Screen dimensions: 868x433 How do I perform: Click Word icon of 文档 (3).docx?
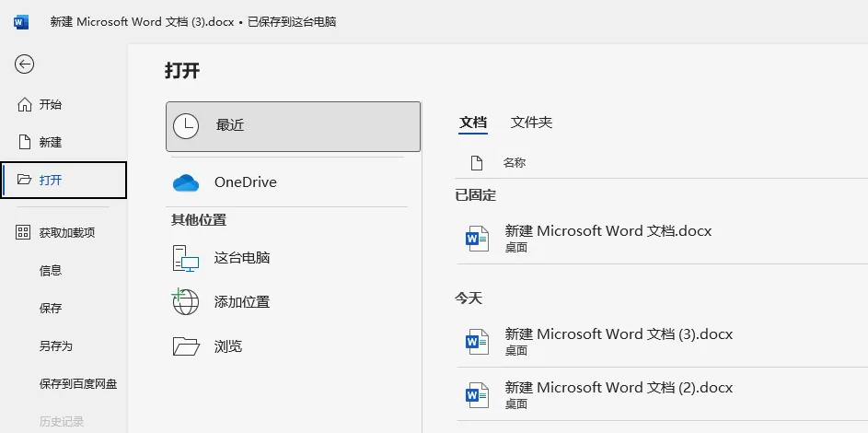point(477,342)
